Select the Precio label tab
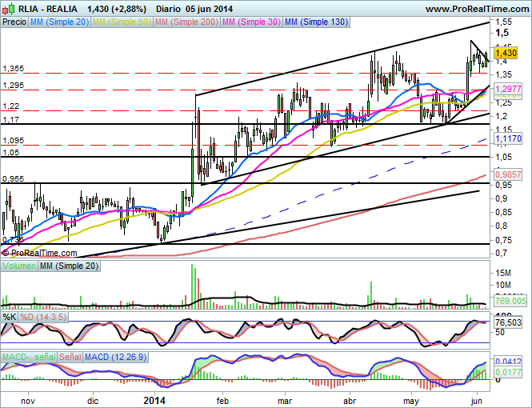This screenshot has width=532, height=408. point(14,22)
